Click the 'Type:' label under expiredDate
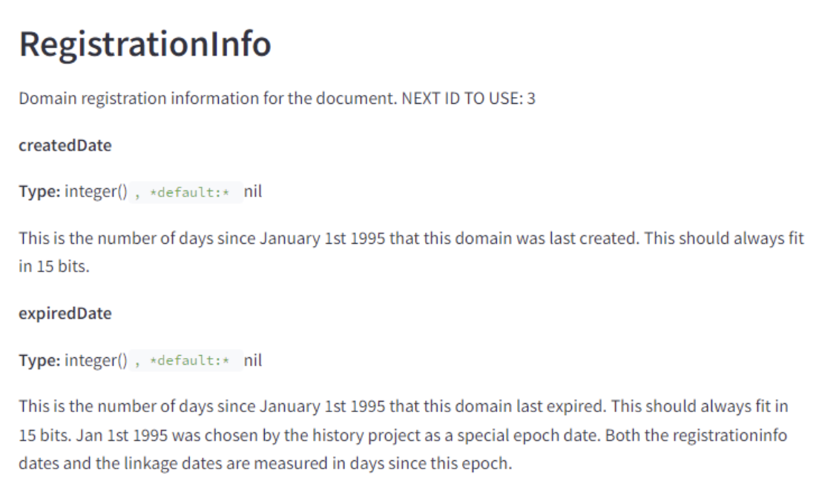Viewport: 816px width, 504px height. pyautogui.click(x=39, y=361)
